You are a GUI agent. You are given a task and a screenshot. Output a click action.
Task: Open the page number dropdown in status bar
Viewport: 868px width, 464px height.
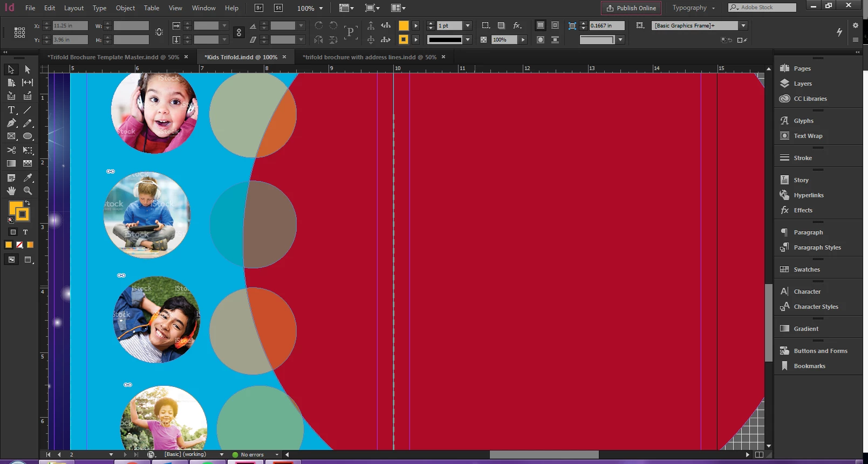click(111, 455)
